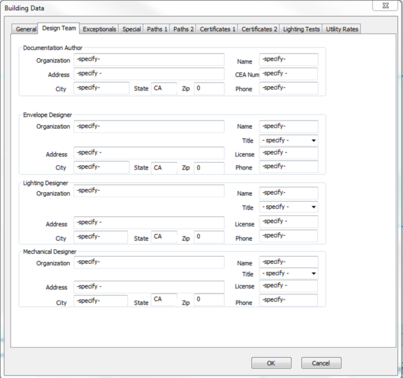Viewport: 403px width, 378px height.
Task: Focus Mechanical Designer Address field
Action: click(x=149, y=287)
